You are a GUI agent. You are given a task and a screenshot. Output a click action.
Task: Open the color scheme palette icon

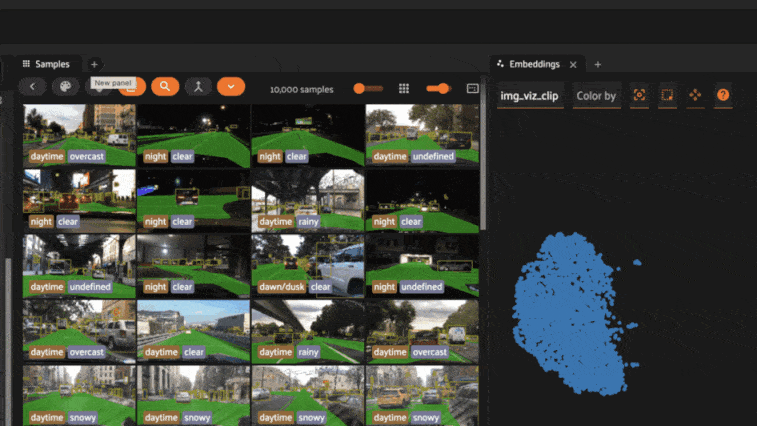point(66,87)
